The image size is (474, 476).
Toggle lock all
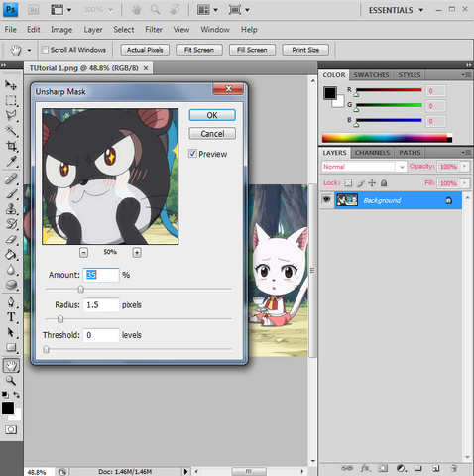384,182
